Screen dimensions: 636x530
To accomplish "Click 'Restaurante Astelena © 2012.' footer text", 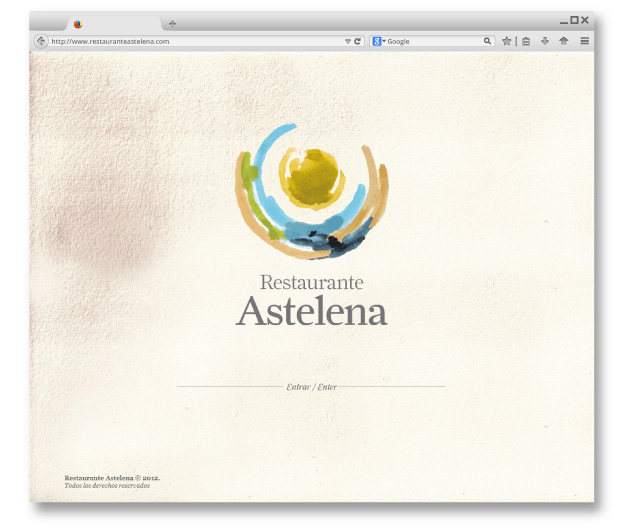I will (x=112, y=478).
